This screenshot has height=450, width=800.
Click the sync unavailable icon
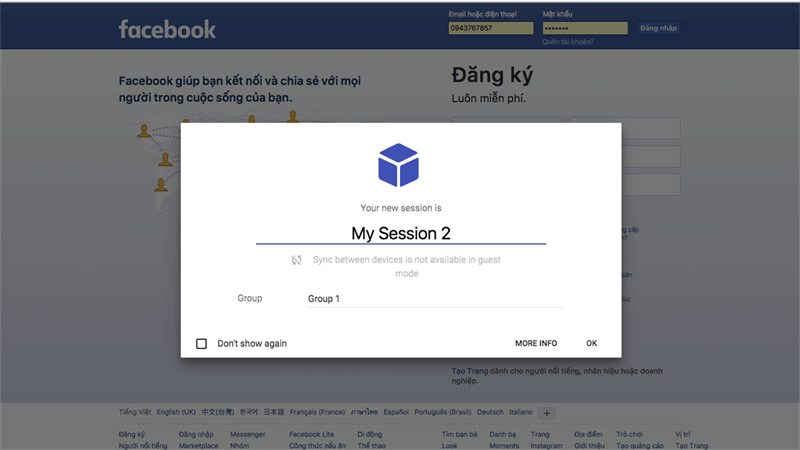pyautogui.click(x=296, y=260)
